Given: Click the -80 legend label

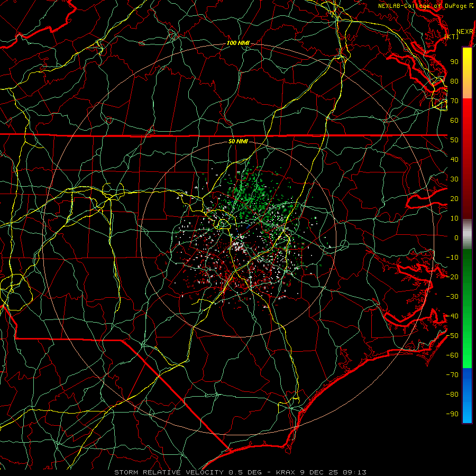Looking at the screenshot, I should click(x=452, y=395).
